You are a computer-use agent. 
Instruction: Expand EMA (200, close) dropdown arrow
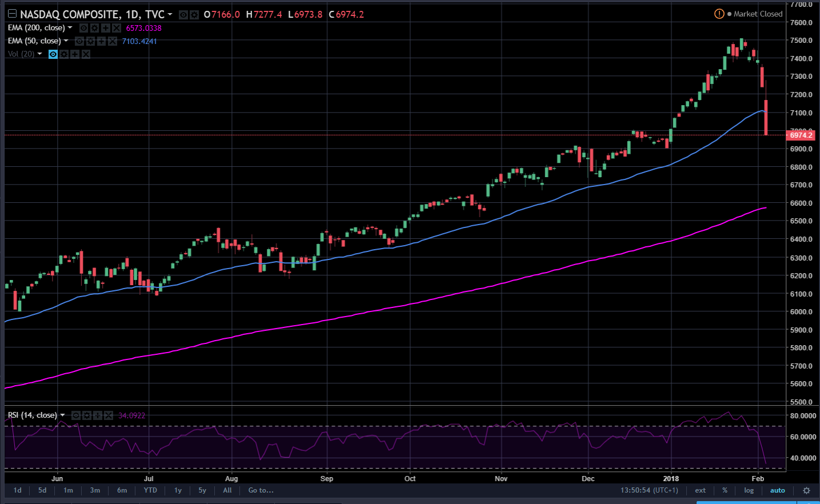[70, 27]
